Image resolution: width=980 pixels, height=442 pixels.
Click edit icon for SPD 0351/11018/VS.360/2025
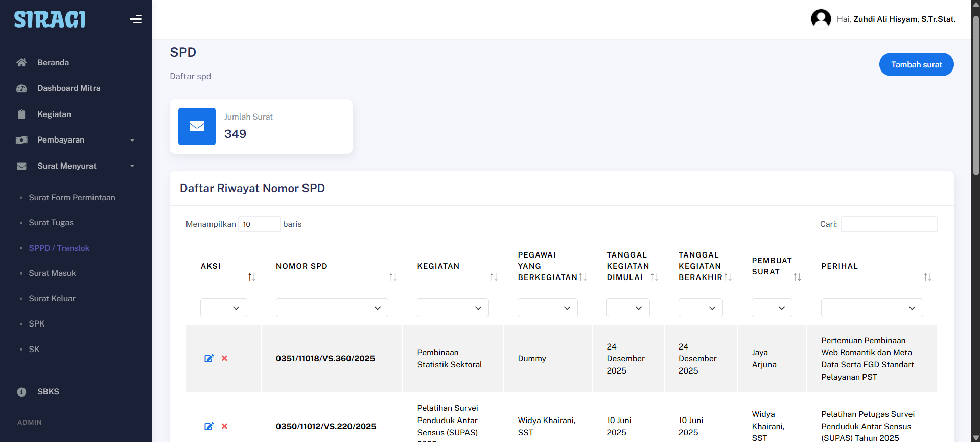[x=209, y=358]
